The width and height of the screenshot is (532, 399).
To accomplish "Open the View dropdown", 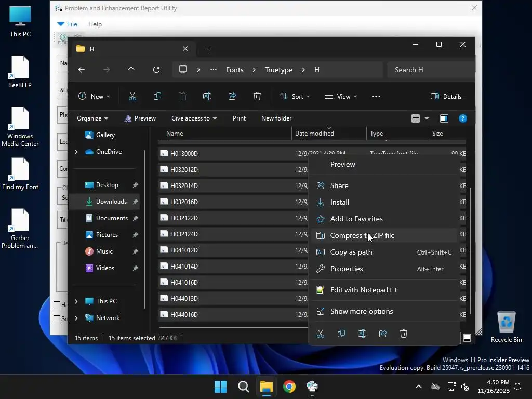I will coord(341,96).
